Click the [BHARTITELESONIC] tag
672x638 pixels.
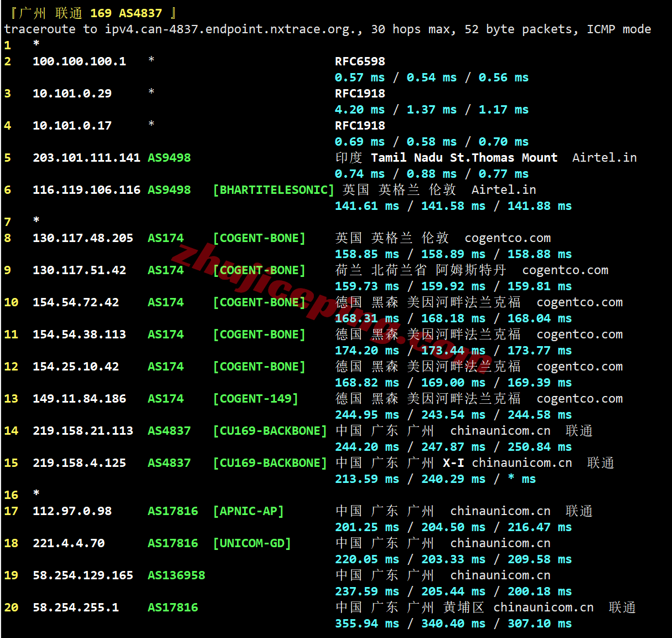click(273, 190)
